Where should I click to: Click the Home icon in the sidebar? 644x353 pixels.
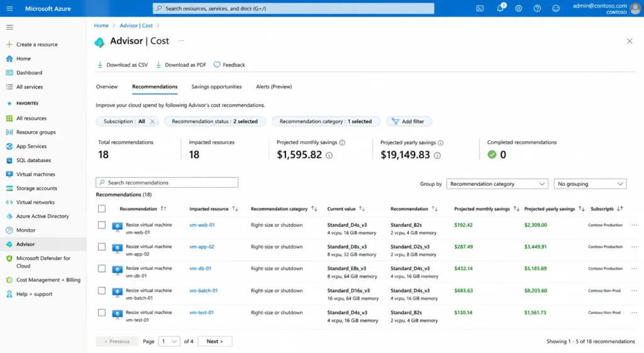coord(9,58)
